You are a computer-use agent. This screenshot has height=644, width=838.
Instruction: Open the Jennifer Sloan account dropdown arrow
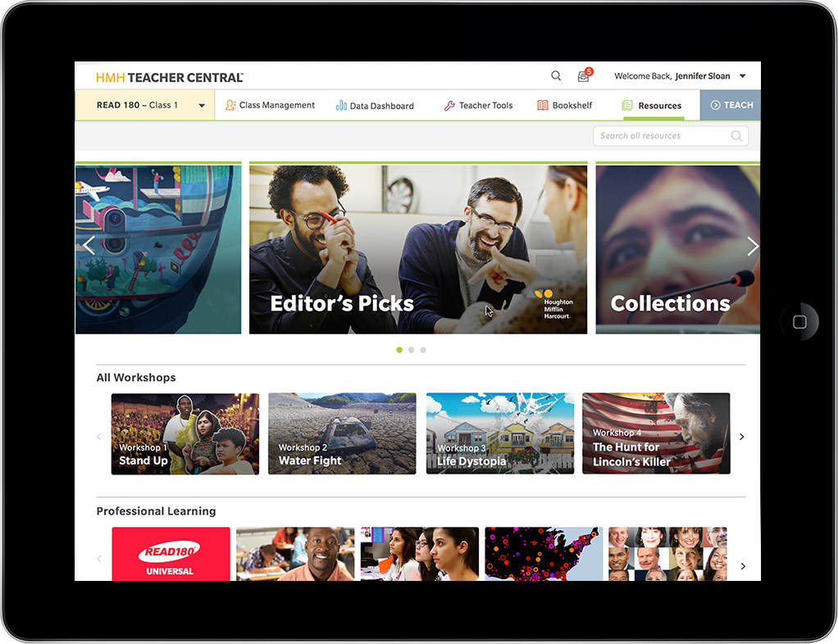[743, 76]
